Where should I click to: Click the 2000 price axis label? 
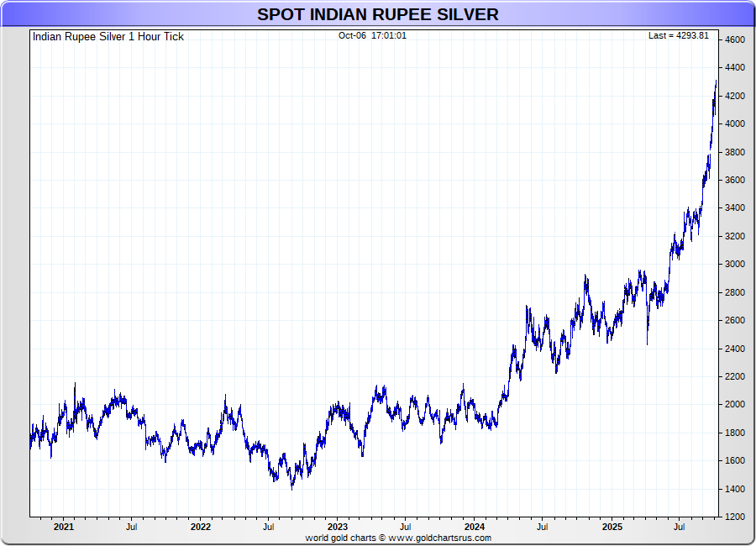(x=735, y=405)
